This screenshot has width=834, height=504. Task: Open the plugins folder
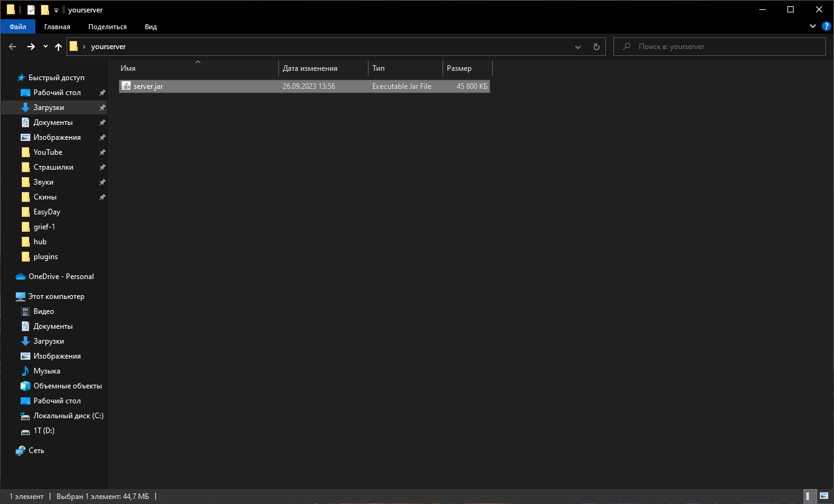point(45,257)
